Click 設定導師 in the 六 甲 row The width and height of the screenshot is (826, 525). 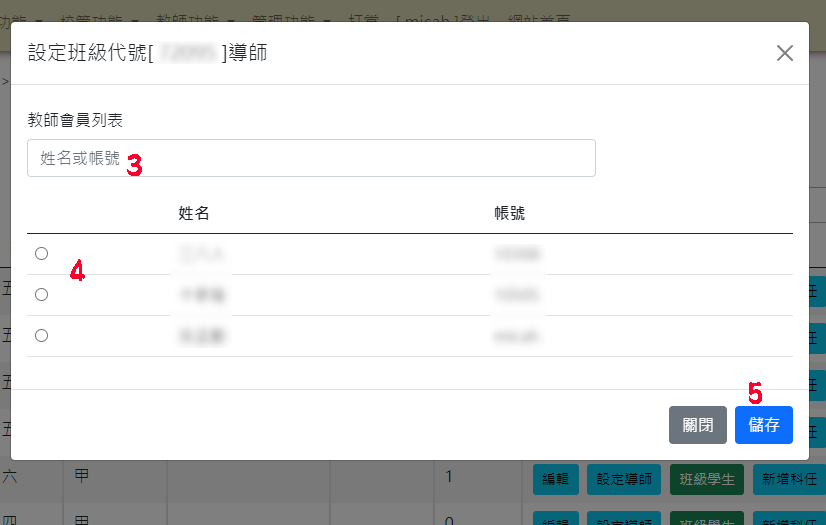624,479
